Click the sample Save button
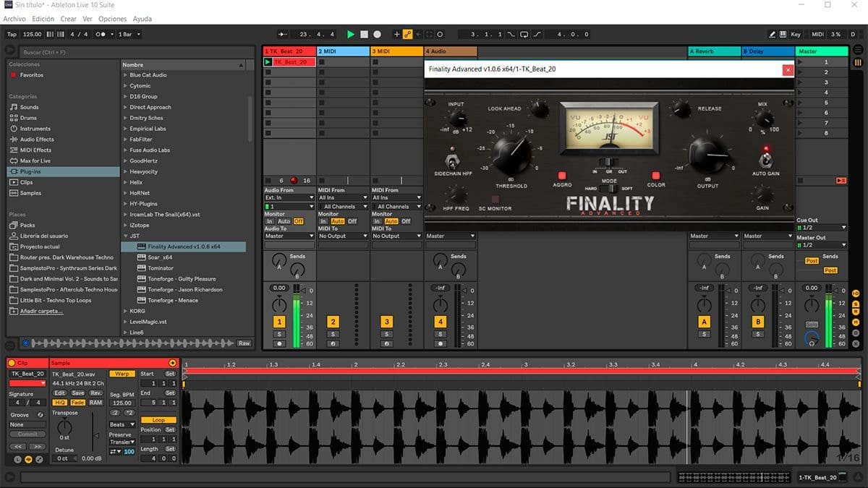Viewport: 868px width, 488px height. 78,393
